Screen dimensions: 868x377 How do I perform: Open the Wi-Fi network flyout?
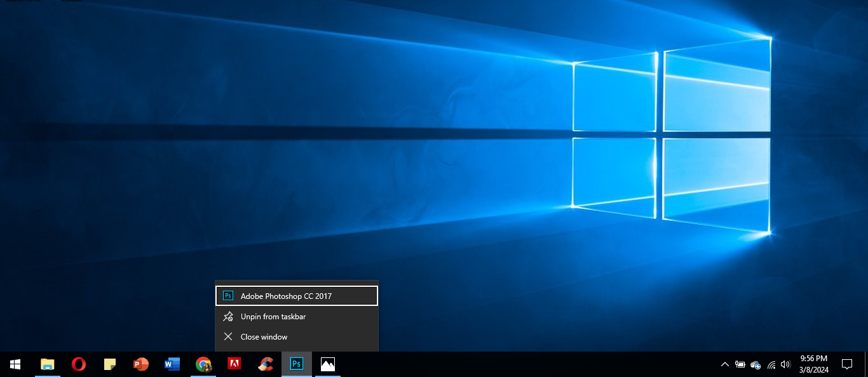click(x=771, y=364)
